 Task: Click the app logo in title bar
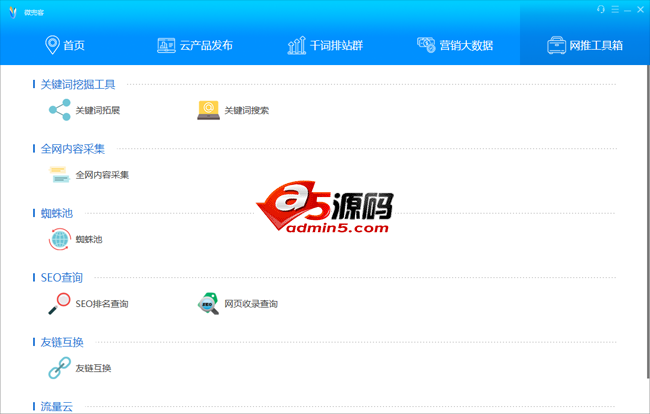pos(13,12)
